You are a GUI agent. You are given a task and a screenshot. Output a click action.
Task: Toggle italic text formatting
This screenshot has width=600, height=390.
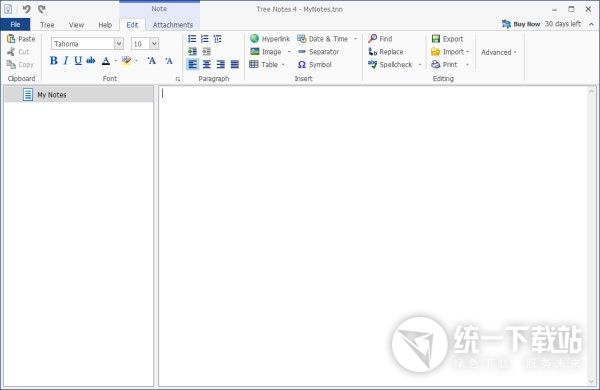click(66, 60)
